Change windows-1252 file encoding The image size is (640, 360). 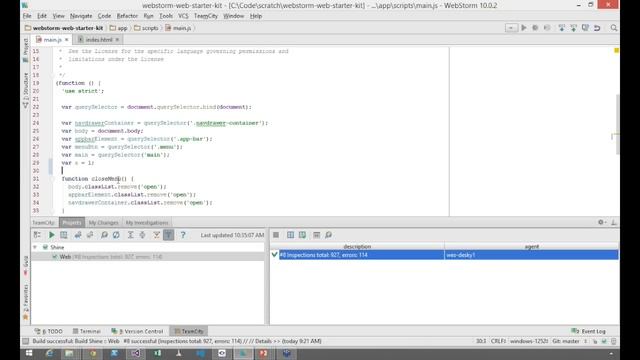click(529, 341)
